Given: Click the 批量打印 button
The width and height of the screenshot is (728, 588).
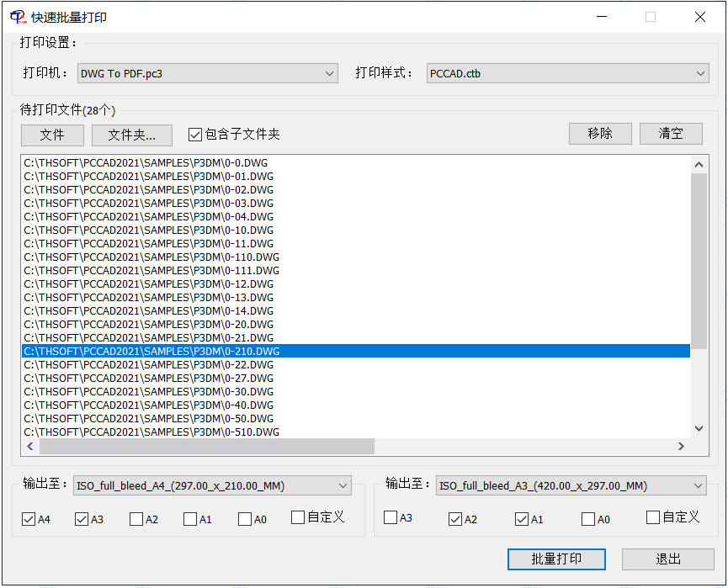Looking at the screenshot, I should click(556, 559).
